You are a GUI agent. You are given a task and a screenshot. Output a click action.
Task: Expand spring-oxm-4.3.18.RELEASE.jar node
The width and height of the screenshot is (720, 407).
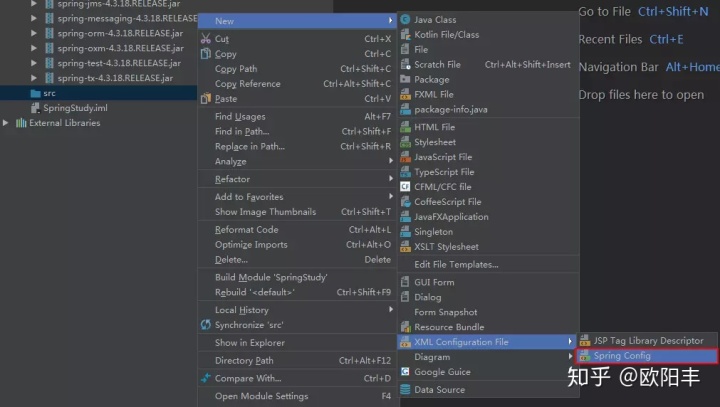(x=34, y=48)
